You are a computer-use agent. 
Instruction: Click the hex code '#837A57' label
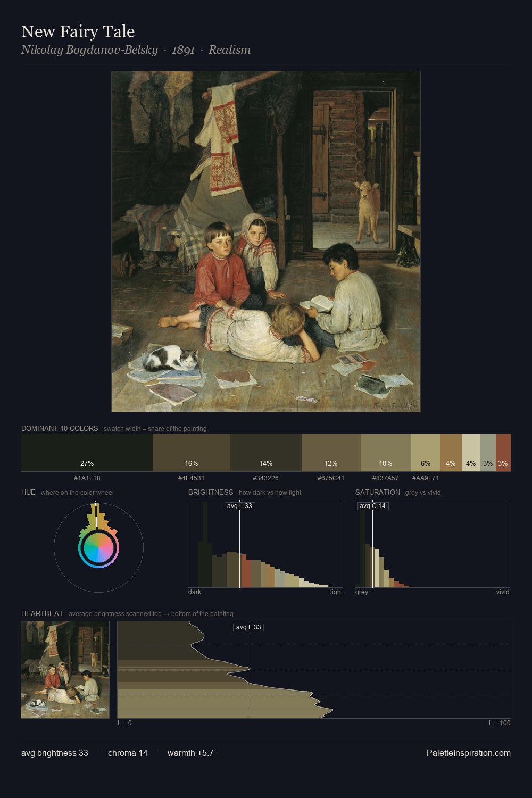pyautogui.click(x=386, y=478)
